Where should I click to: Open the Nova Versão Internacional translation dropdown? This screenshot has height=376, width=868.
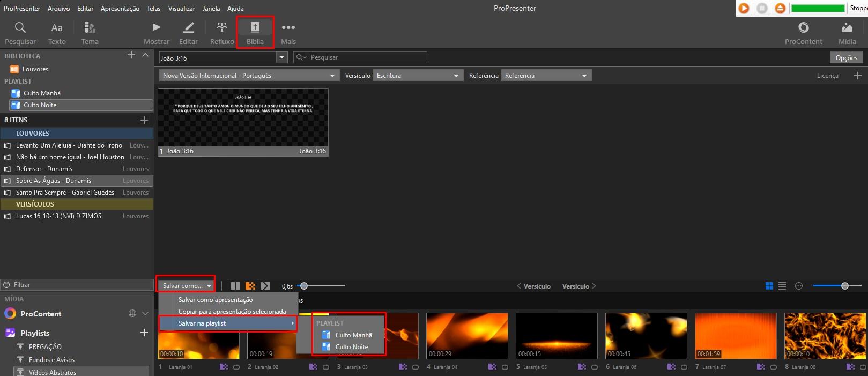click(249, 76)
